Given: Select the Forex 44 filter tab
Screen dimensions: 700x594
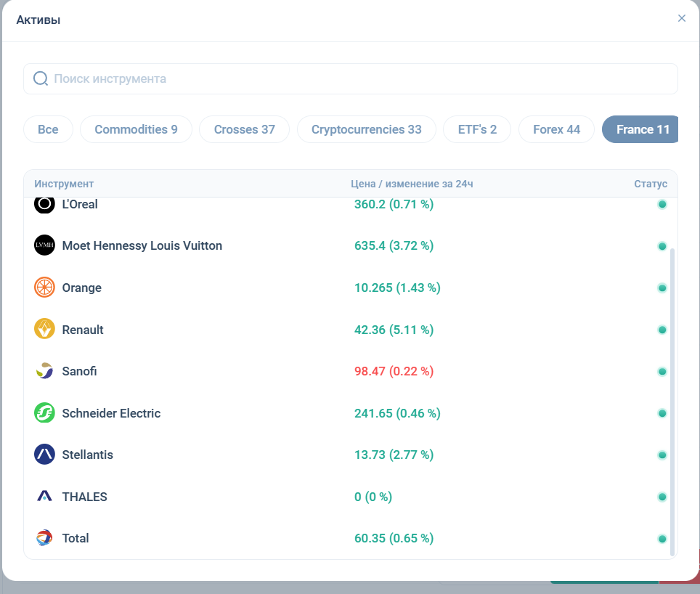Looking at the screenshot, I should [556, 129].
